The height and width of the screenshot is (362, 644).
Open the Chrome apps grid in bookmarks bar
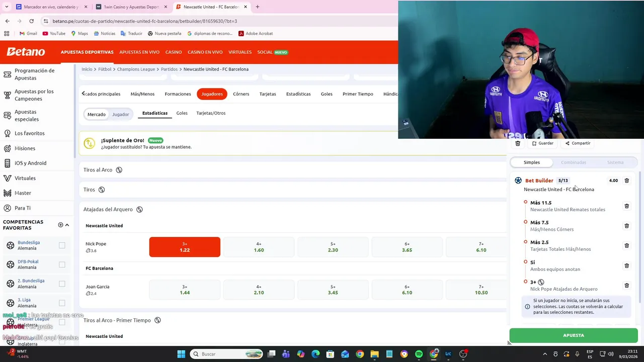[x=7, y=34]
